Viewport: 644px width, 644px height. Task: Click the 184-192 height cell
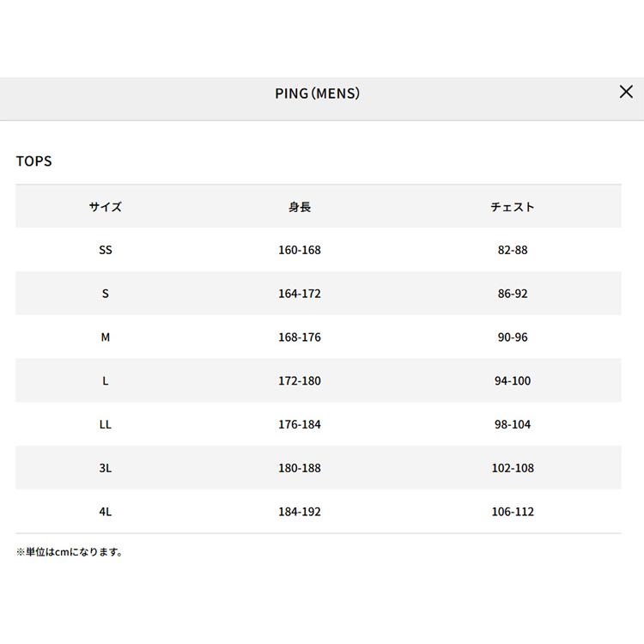[300, 512]
